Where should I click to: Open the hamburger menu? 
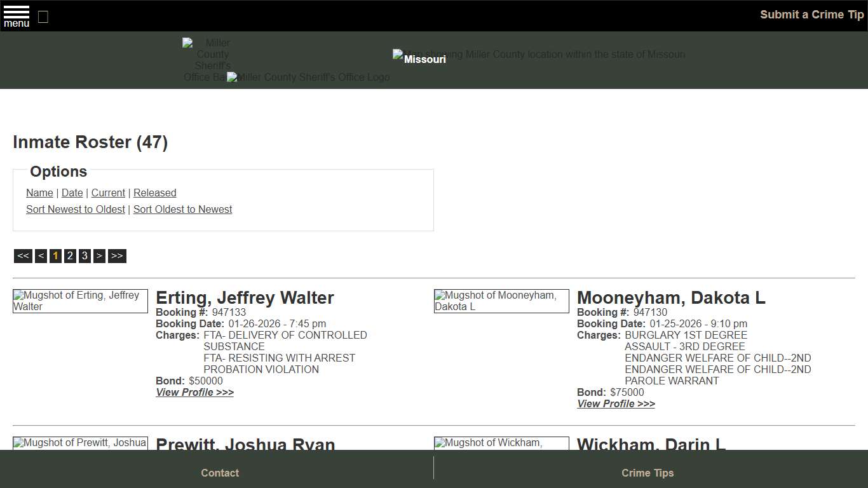pos(16,15)
